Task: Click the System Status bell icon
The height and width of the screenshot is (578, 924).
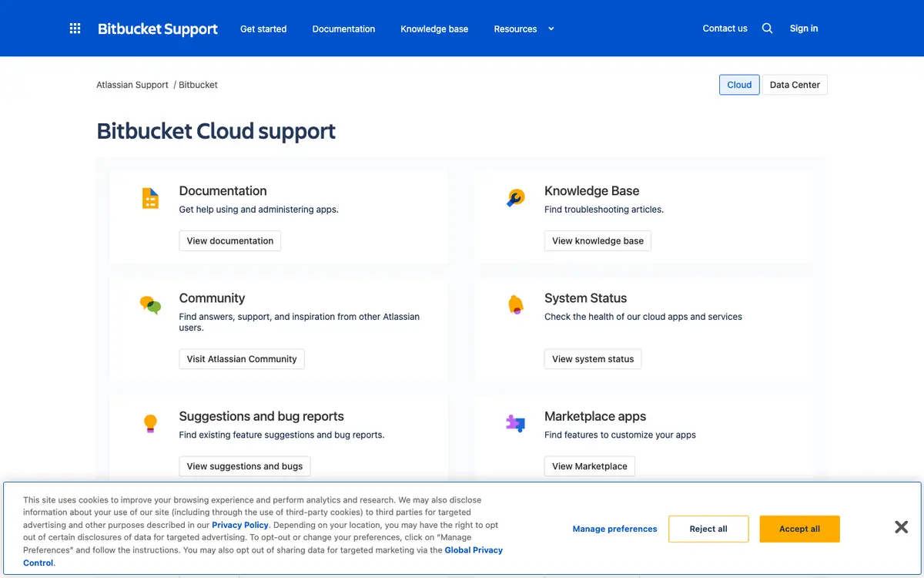Action: coord(515,304)
